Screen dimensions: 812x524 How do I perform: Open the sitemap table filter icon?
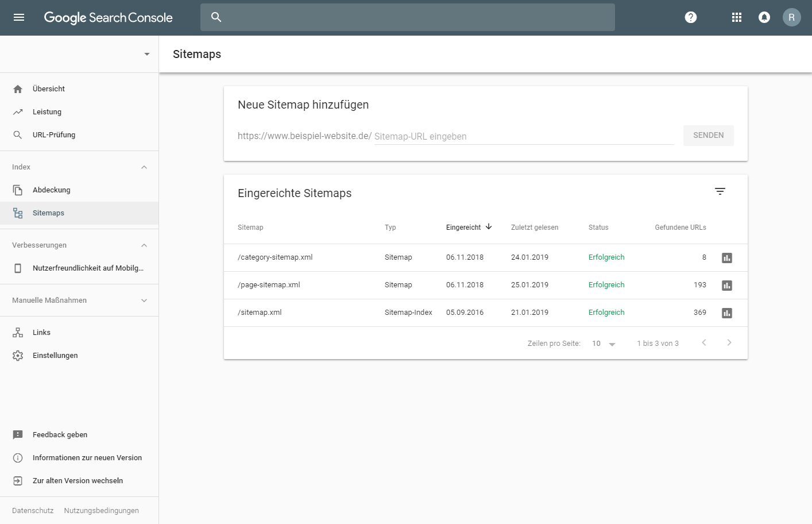tap(720, 191)
